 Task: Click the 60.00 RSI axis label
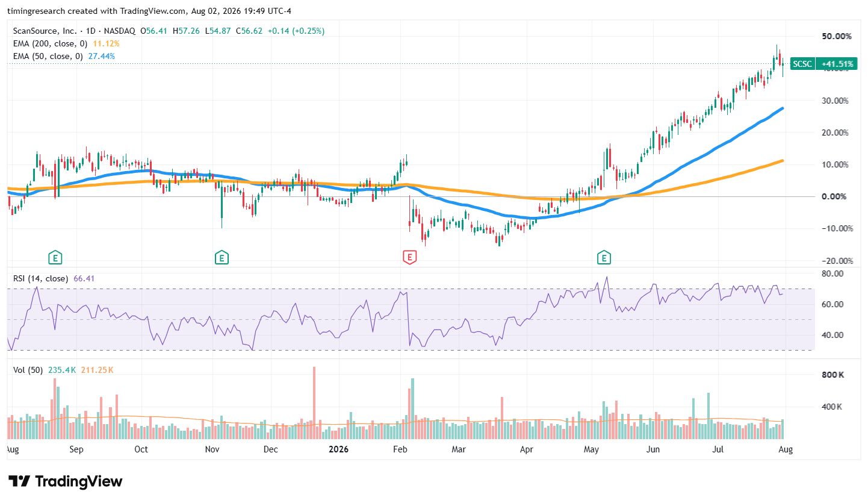coord(833,304)
